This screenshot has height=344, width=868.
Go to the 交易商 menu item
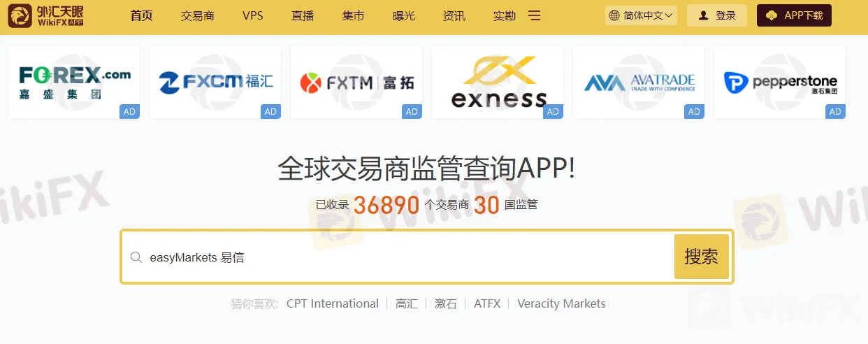click(198, 15)
